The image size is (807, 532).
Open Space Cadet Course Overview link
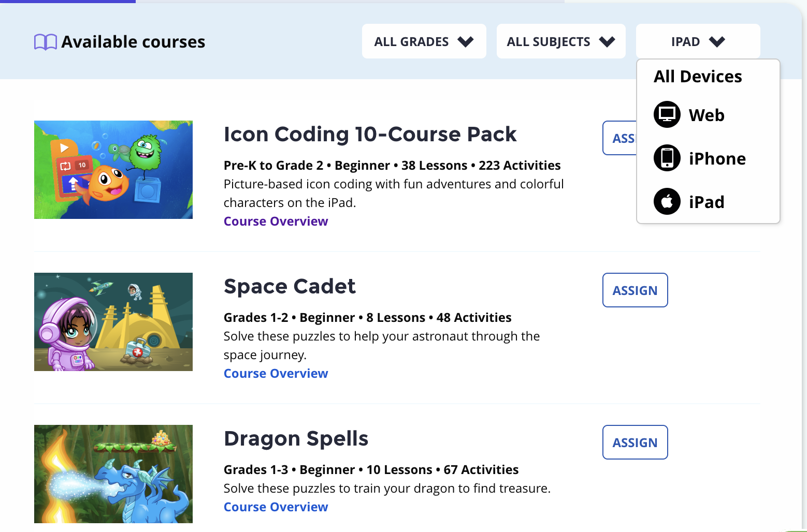(x=276, y=374)
